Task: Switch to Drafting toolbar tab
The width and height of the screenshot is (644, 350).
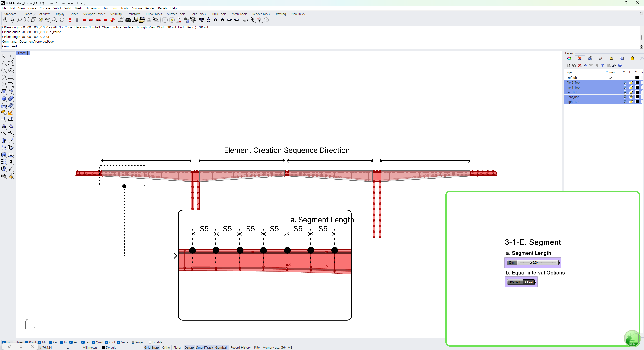Action: (280, 14)
